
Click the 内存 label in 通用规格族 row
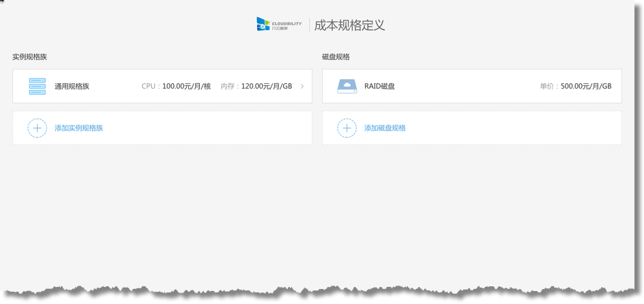(229, 87)
